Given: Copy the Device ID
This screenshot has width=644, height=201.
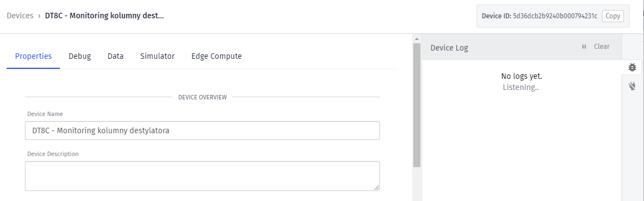Looking at the screenshot, I should coord(613,16).
